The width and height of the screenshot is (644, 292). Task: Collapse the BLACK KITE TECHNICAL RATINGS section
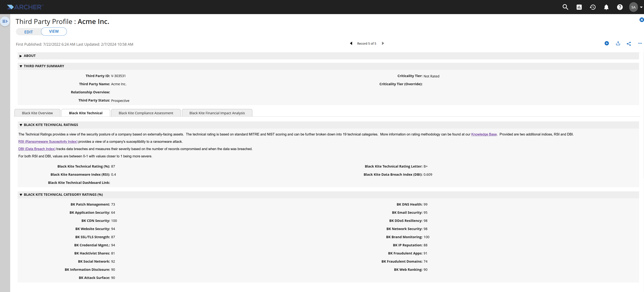click(x=21, y=125)
